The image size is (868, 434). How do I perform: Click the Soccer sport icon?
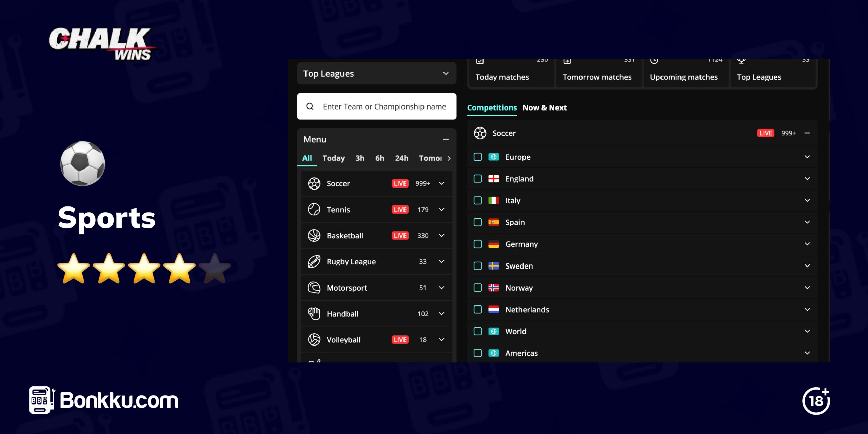(313, 183)
